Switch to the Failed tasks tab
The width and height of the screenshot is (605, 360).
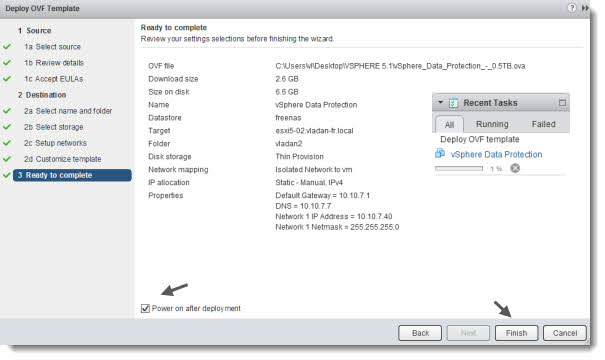point(543,124)
